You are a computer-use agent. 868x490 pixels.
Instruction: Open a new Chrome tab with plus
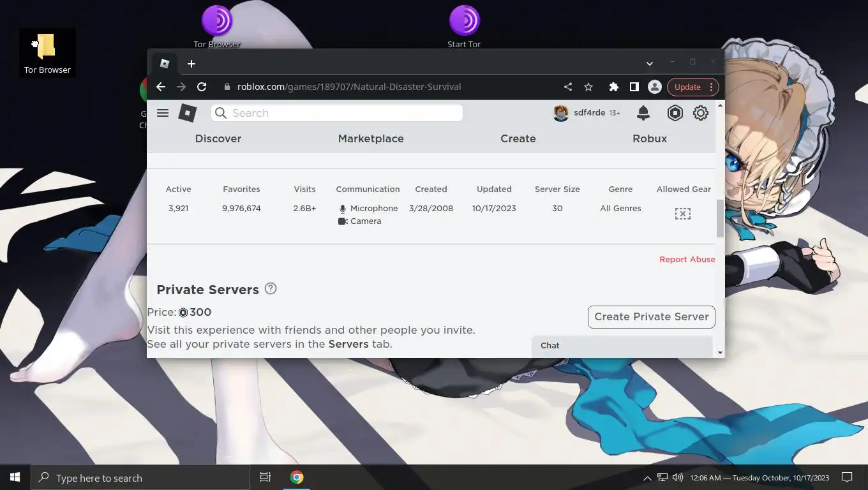coord(191,64)
